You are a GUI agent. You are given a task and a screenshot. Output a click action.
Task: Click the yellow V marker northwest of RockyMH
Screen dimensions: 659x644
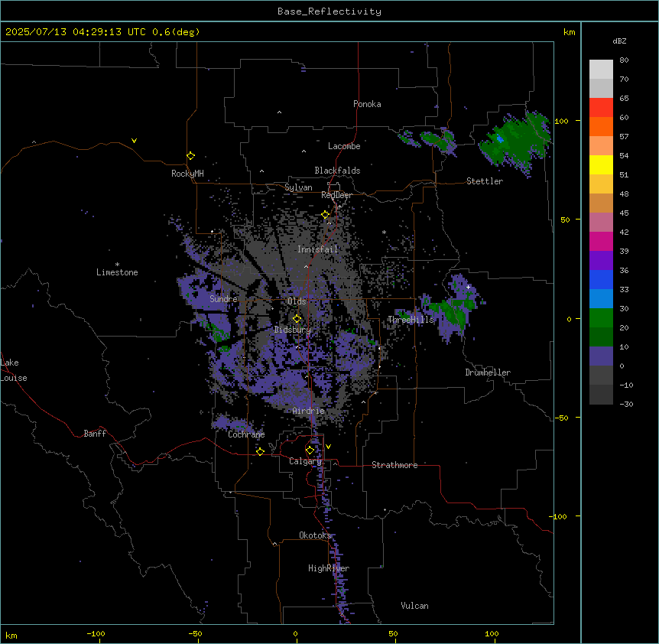134,141
